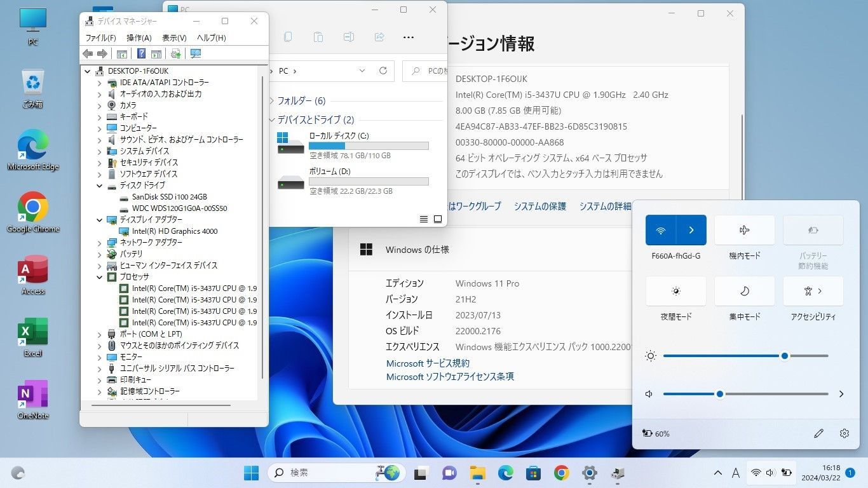This screenshot has height=488, width=868.
Task: Adjust the brightness slider
Action: (x=745, y=356)
